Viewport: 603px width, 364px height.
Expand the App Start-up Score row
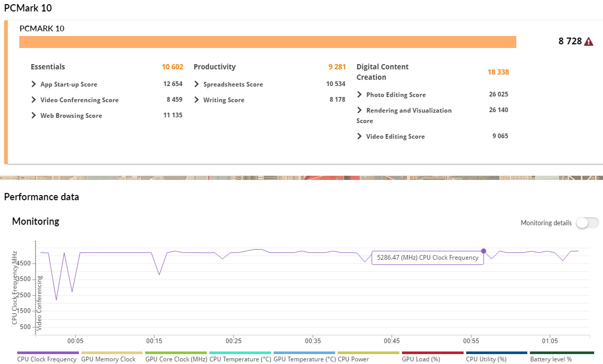pos(34,84)
